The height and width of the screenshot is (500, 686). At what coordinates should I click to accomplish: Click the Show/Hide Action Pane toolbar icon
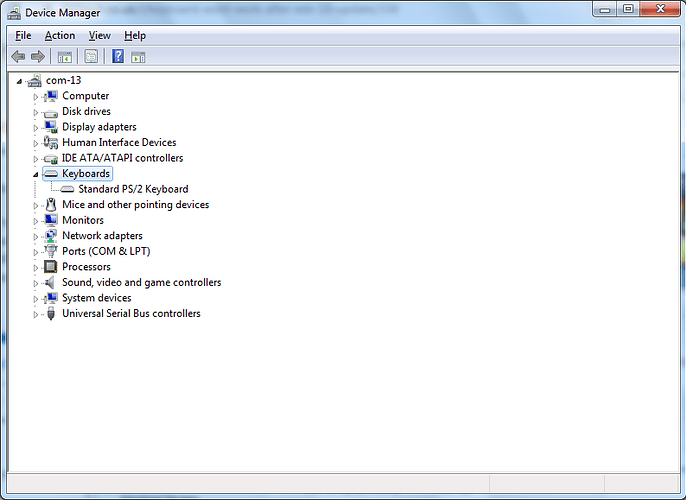138,57
